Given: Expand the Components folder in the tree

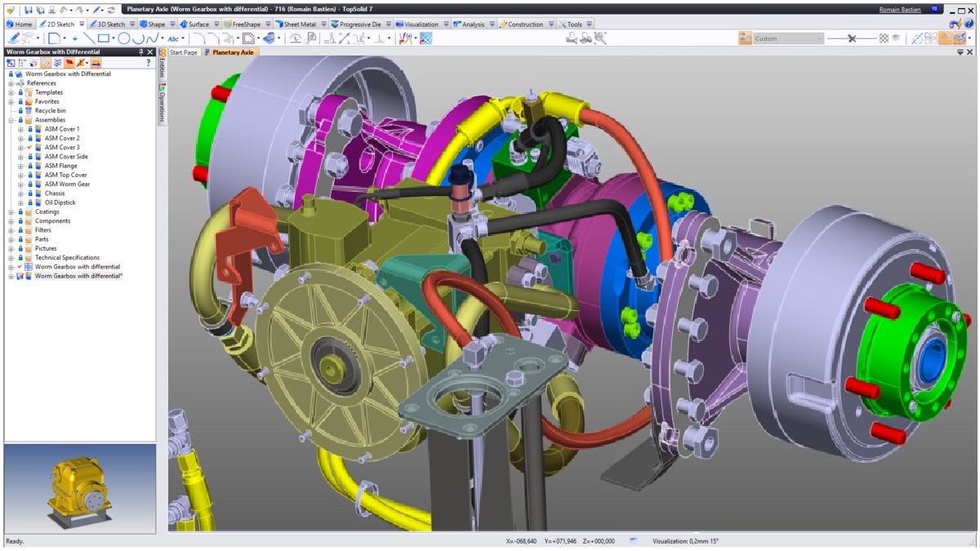Looking at the screenshot, I should point(11,221).
